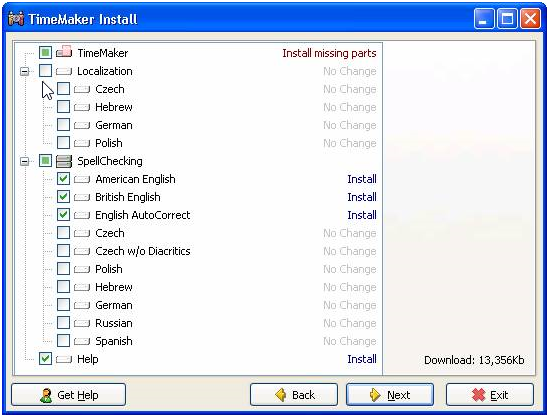
Task: Enable German localization checkbox
Action: tap(63, 125)
